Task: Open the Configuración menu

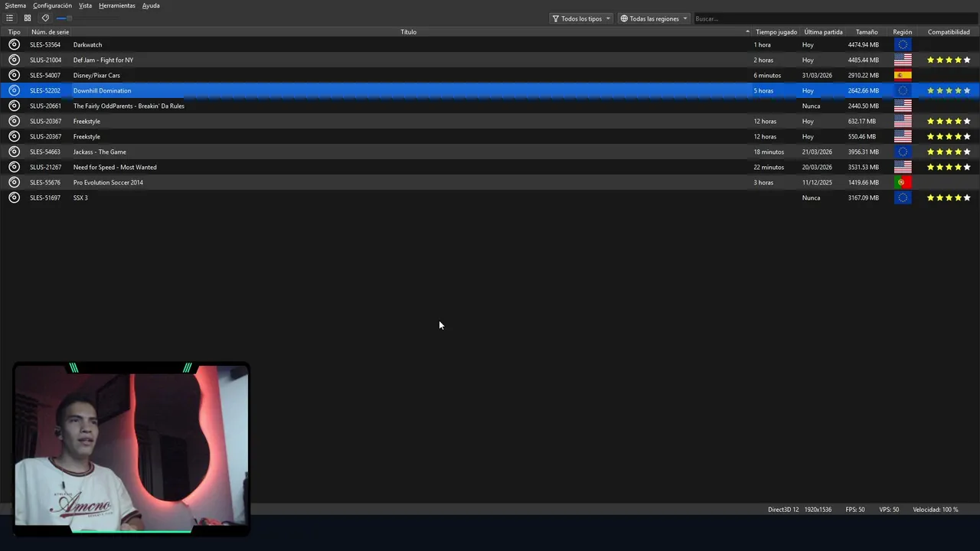Action: tap(52, 5)
